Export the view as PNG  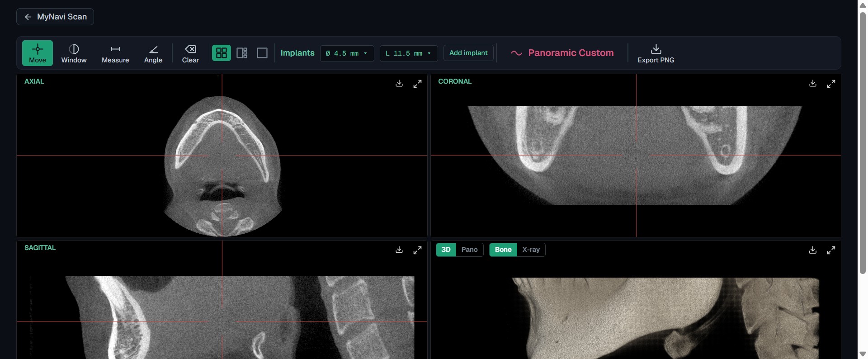[x=656, y=53]
